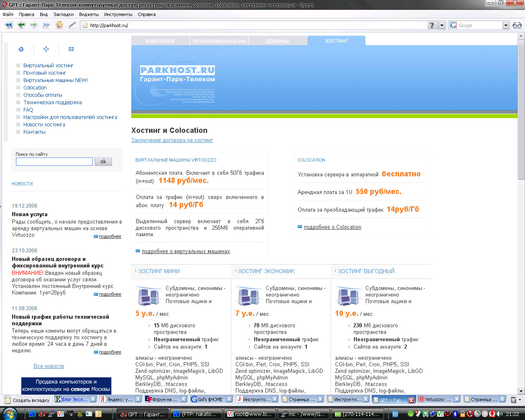Screen dimensions: 525x420
Task: Select the 'хостинг' site tab
Action: click(x=336, y=41)
